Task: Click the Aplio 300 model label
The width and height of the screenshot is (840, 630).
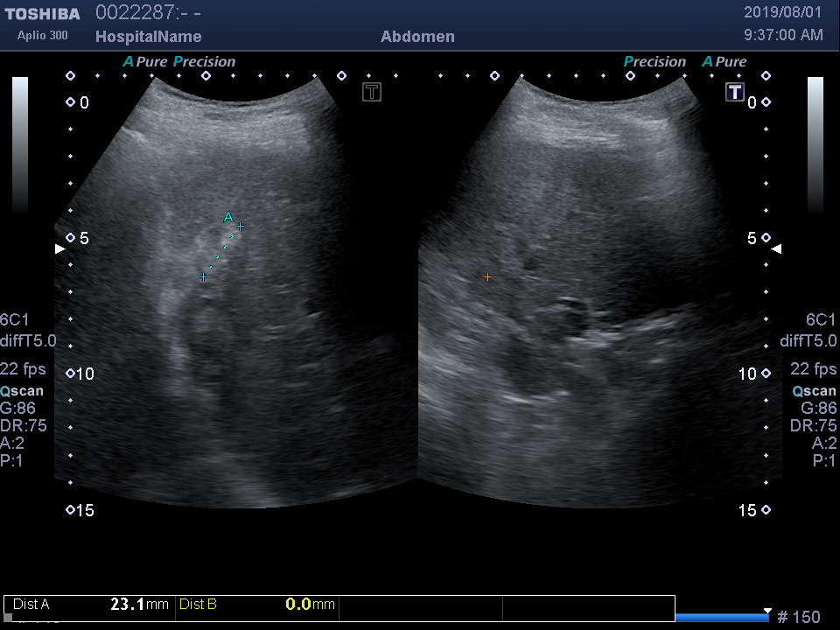Action: click(x=42, y=35)
